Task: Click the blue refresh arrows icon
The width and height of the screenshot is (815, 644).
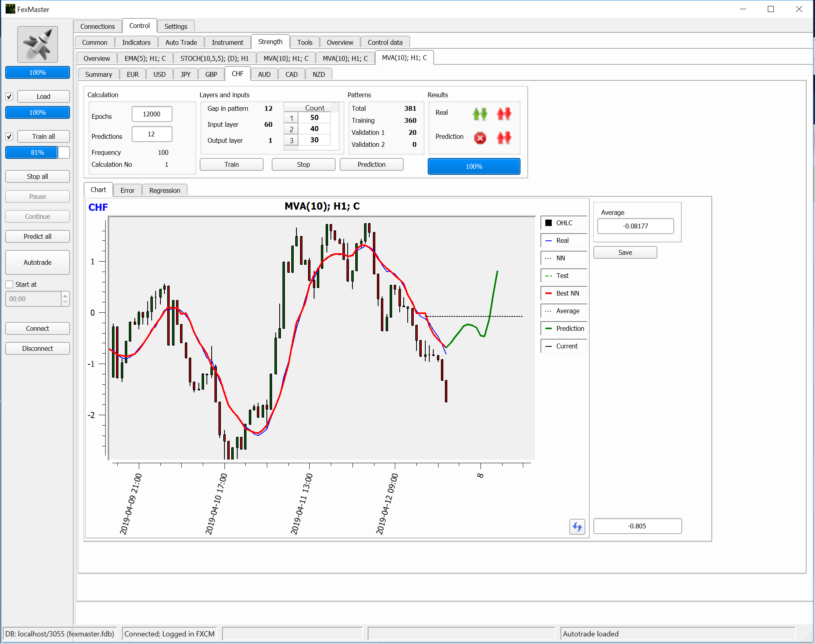Action: [x=577, y=526]
